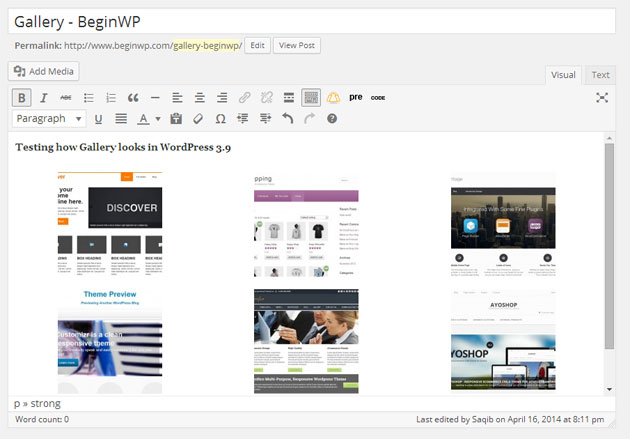Toggle Bold formatting in the toolbar
This screenshot has width=630, height=439.
[x=22, y=98]
